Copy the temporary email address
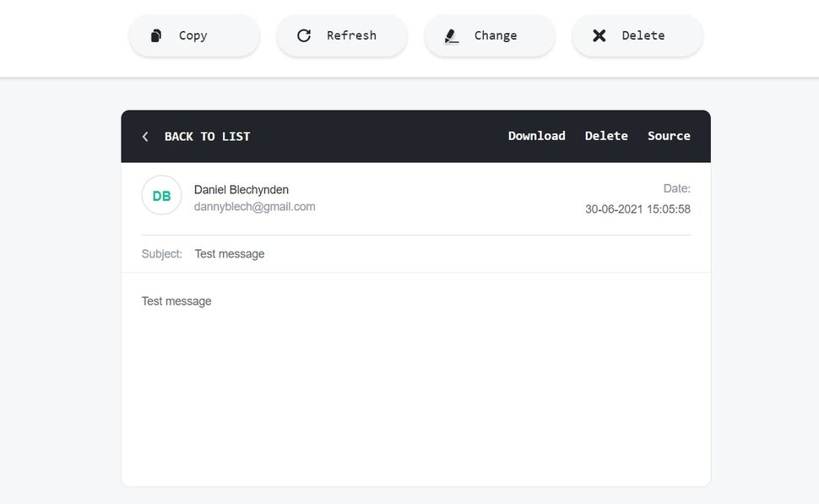 pos(193,35)
